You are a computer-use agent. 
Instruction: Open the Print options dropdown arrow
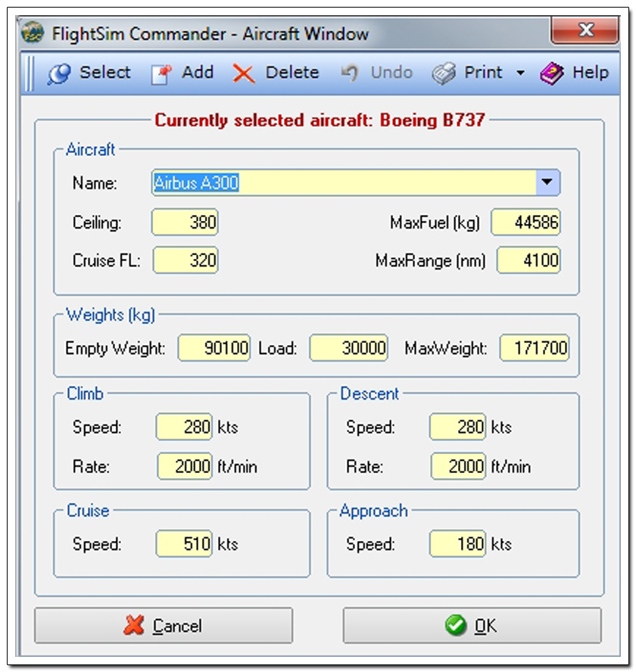coord(520,73)
